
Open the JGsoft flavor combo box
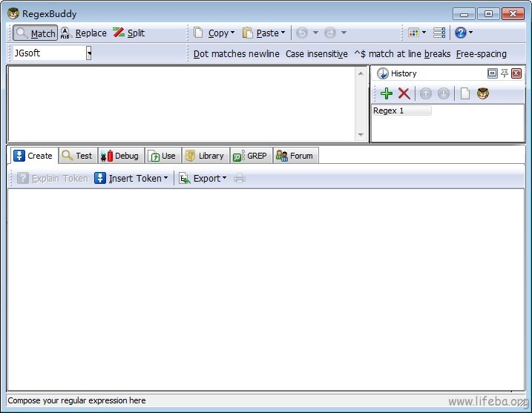tap(52, 53)
